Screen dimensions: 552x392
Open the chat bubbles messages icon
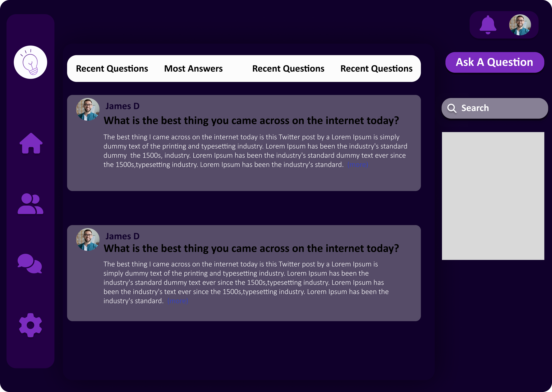click(x=30, y=264)
